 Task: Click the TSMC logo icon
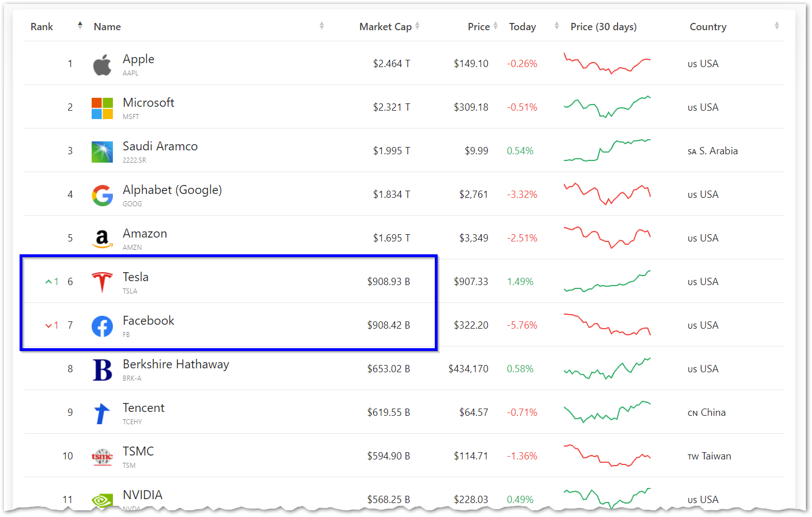(102, 457)
